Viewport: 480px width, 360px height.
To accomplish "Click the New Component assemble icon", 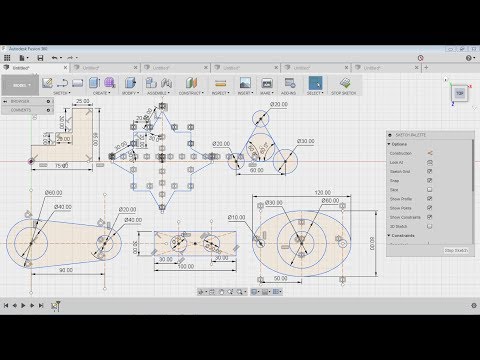I will [x=151, y=83].
